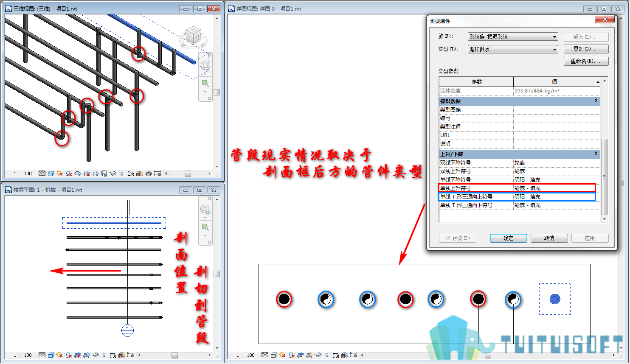The image size is (630, 364).
Task: Toggle the reveal hidden elements lightbulb in the floor plan view bar
Action: (104, 355)
